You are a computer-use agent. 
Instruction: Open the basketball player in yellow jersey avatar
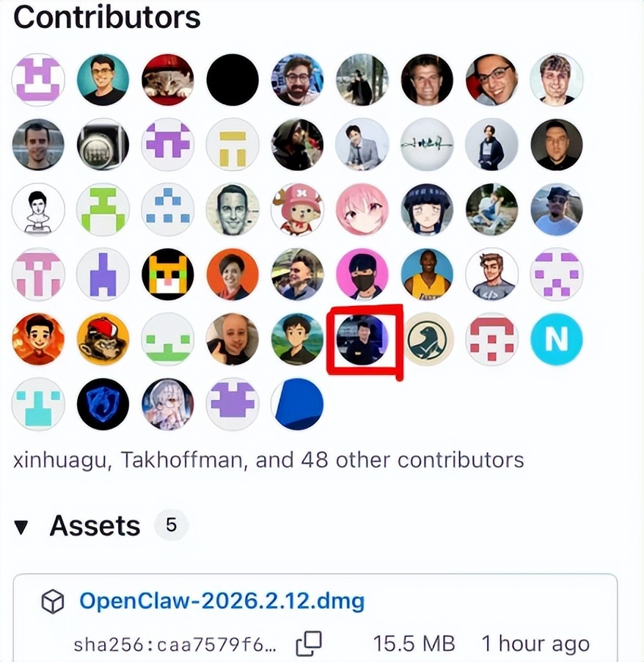pyautogui.click(x=427, y=274)
